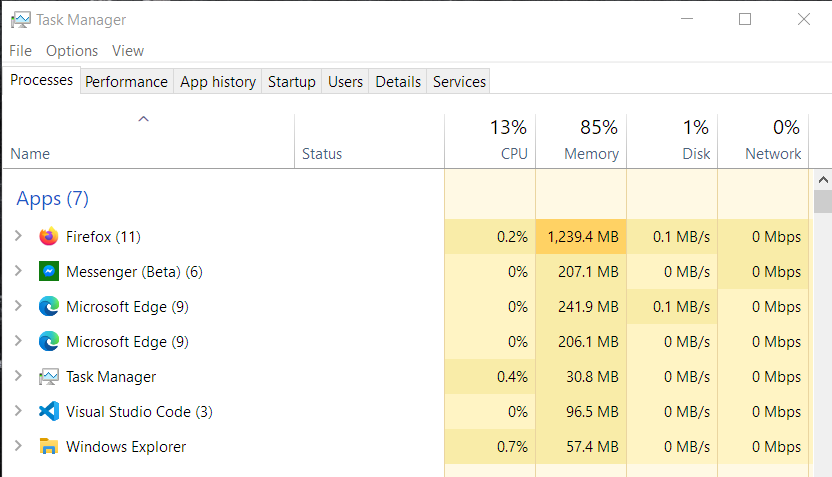The width and height of the screenshot is (832, 477).
Task: Switch to the Performance tab
Action: pos(126,82)
